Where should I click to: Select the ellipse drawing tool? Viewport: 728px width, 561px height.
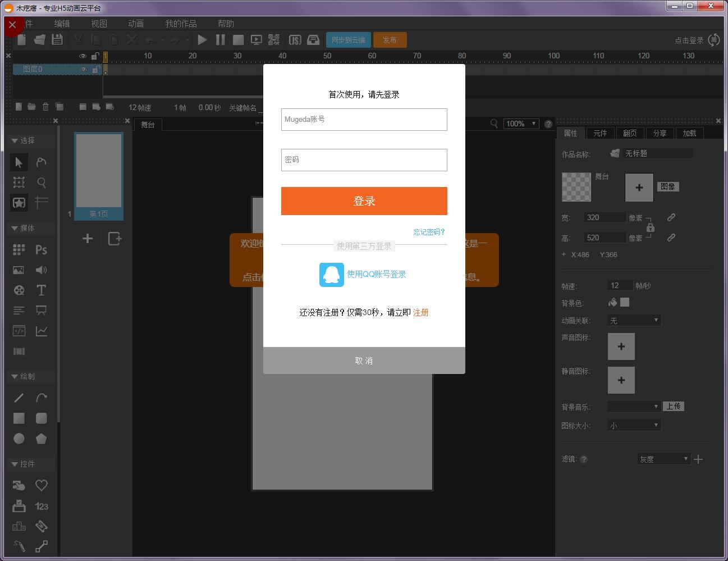[19, 439]
